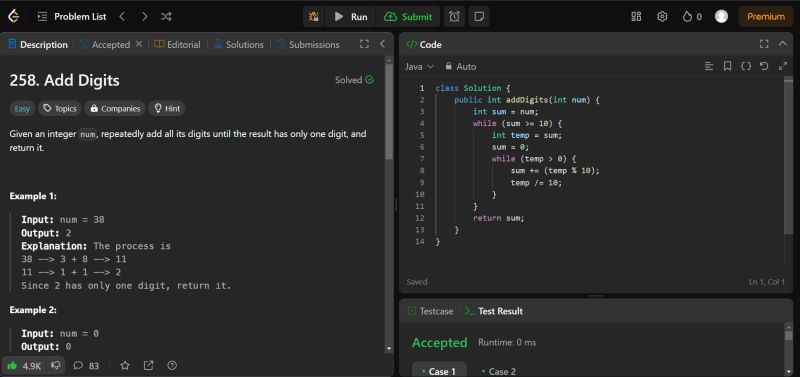Open the layout grid icon
This screenshot has width=800, height=377.
(x=636, y=17)
